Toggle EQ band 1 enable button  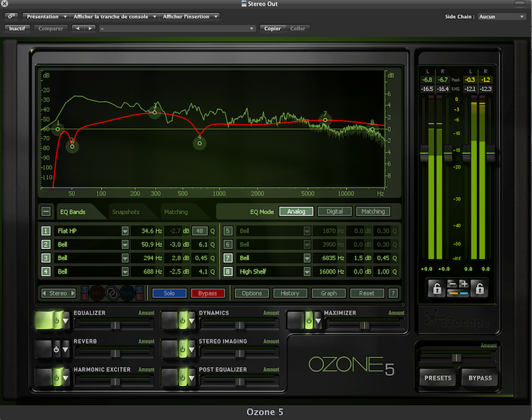tap(46, 231)
